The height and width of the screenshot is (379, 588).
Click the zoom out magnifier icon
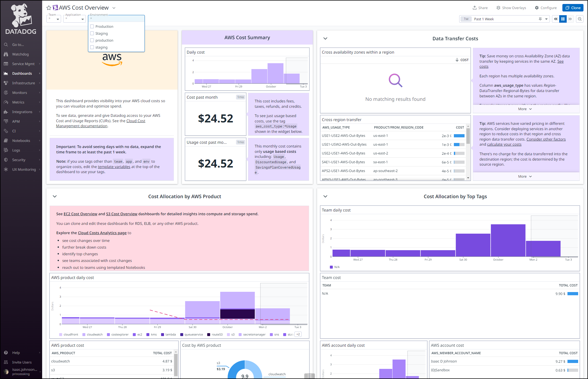tap(580, 19)
